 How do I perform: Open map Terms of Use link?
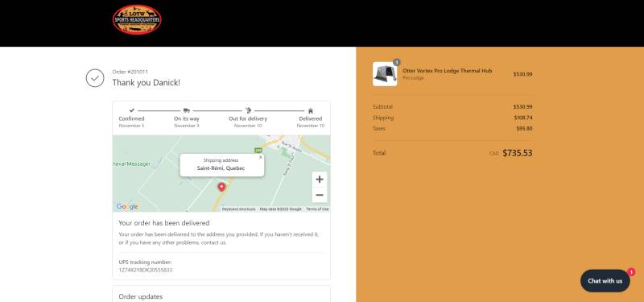(x=317, y=209)
